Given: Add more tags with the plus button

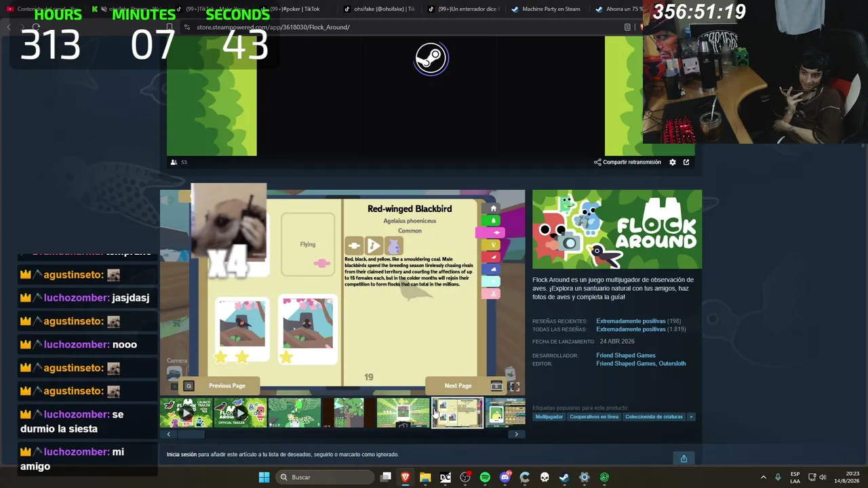Looking at the screenshot, I should point(691,417).
